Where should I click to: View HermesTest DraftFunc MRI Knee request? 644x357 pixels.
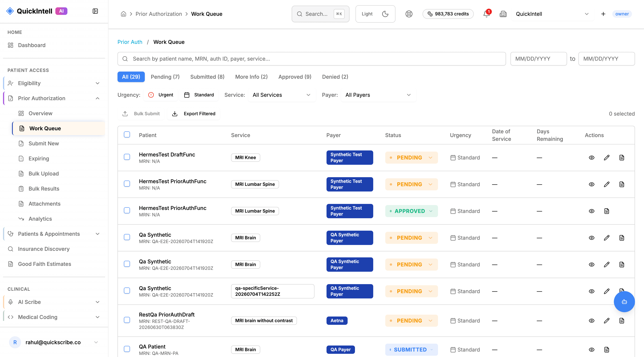[591, 157]
